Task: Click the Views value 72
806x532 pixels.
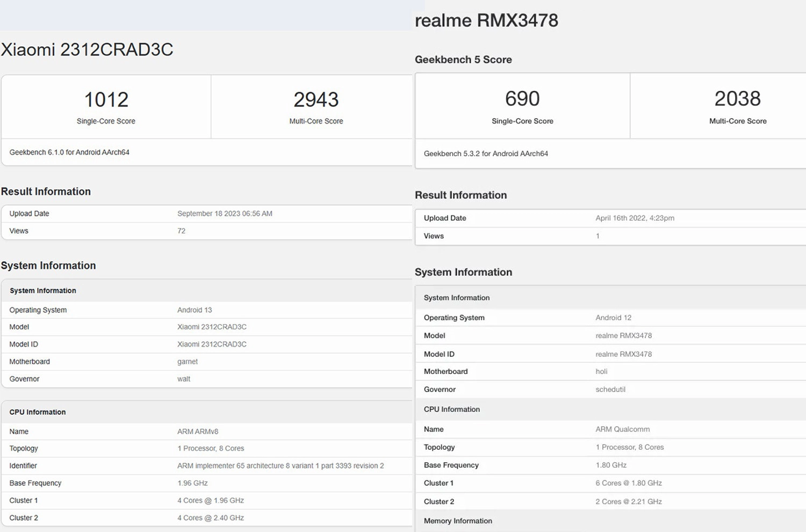Action: click(181, 231)
